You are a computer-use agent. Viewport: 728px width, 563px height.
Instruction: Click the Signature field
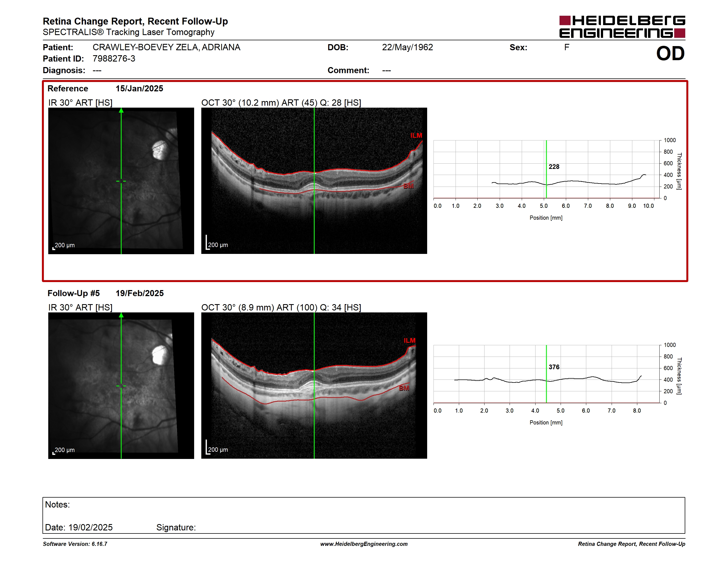pos(176,528)
